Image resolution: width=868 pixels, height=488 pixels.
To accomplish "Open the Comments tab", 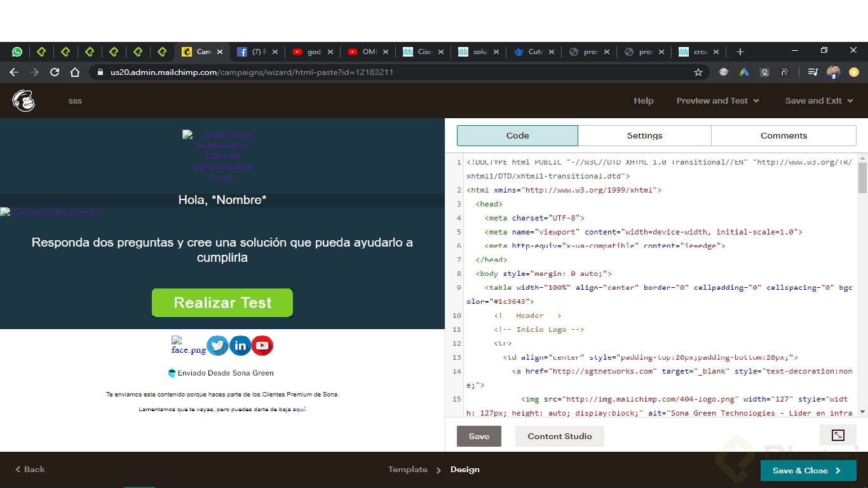I will (783, 135).
